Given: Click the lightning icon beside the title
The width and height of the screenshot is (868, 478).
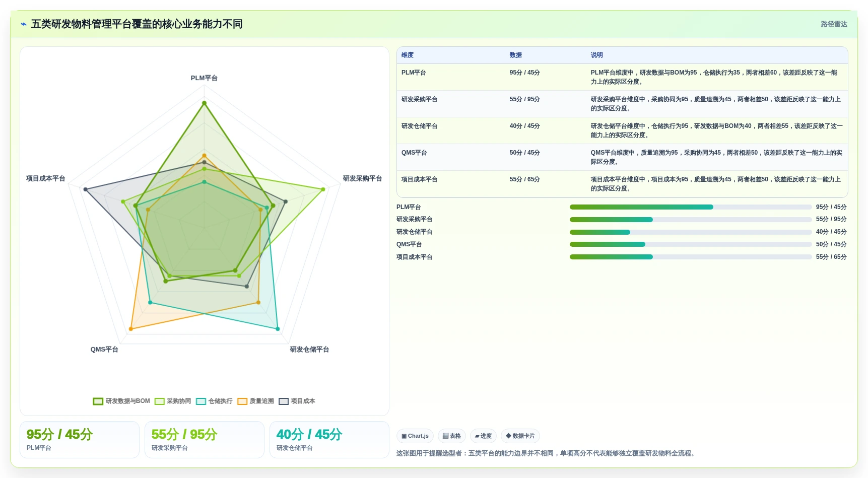Looking at the screenshot, I should pos(23,24).
